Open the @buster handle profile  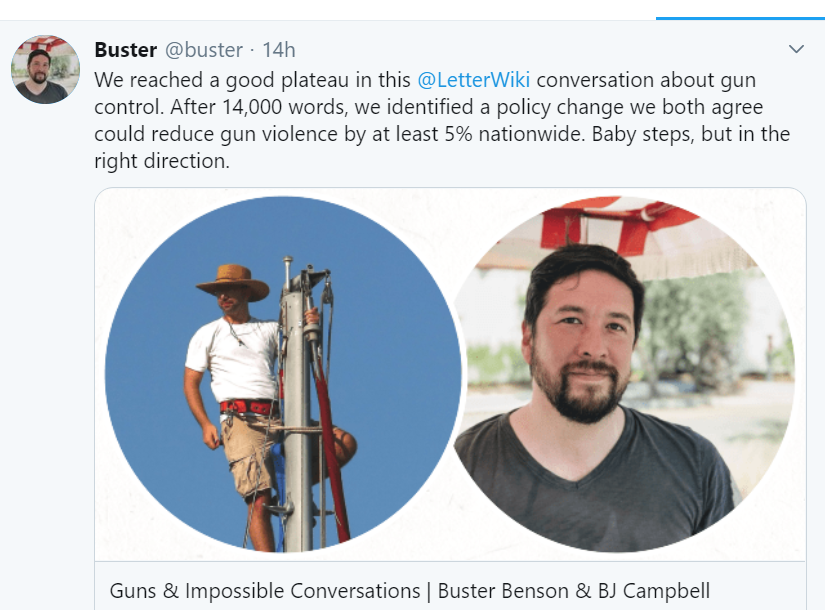point(204,50)
